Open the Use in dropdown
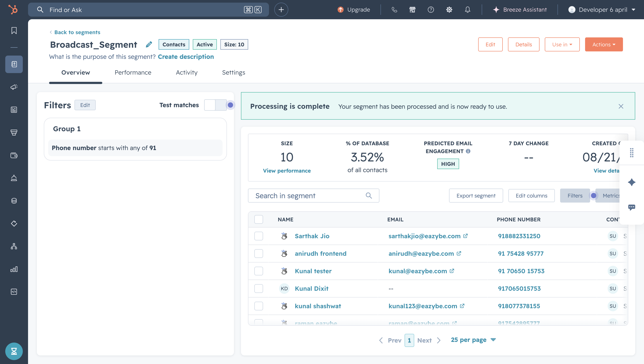The image size is (644, 364). [x=562, y=44]
